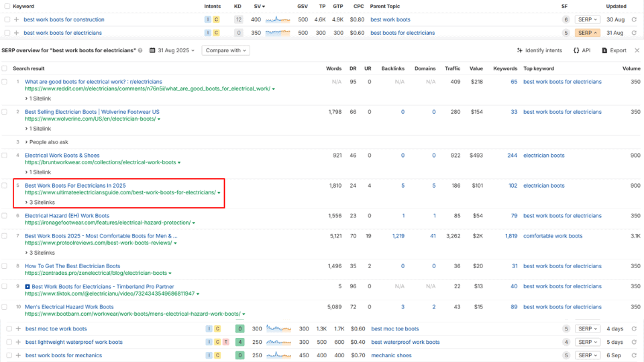Image resolution: width=644 pixels, height=362 pixels.
Task: Sort by Parent Topic column header
Action: [x=385, y=6]
